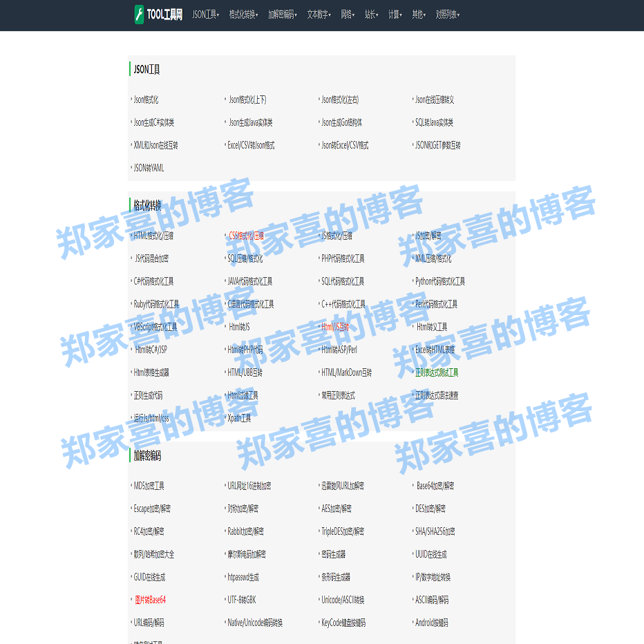Open the 加解密编码 dropdown
This screenshot has height=644, width=644.
[x=281, y=15]
